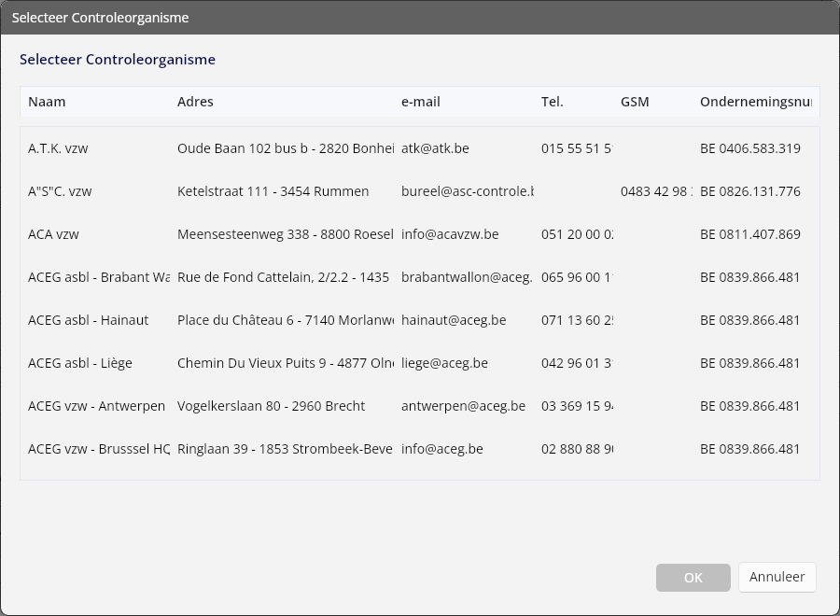
Task: Click address Rue de Fond Cattelain
Action: click(x=284, y=277)
